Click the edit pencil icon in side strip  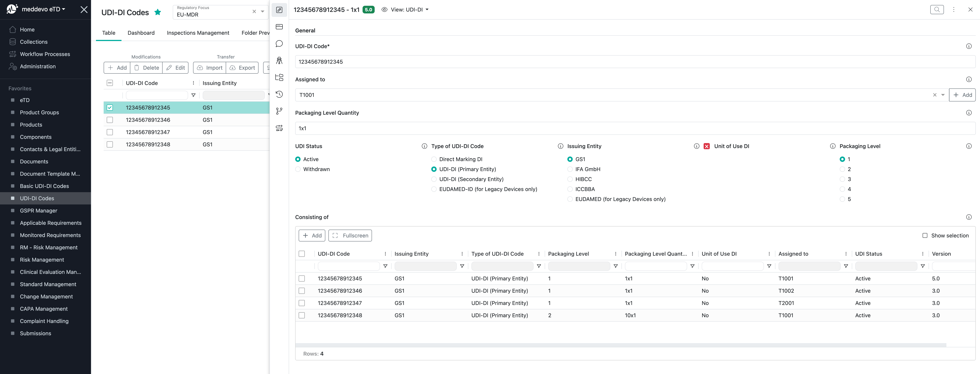279,10
